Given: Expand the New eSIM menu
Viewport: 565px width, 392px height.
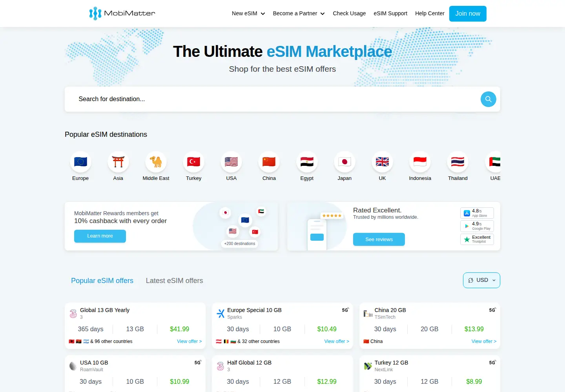Looking at the screenshot, I should point(248,13).
